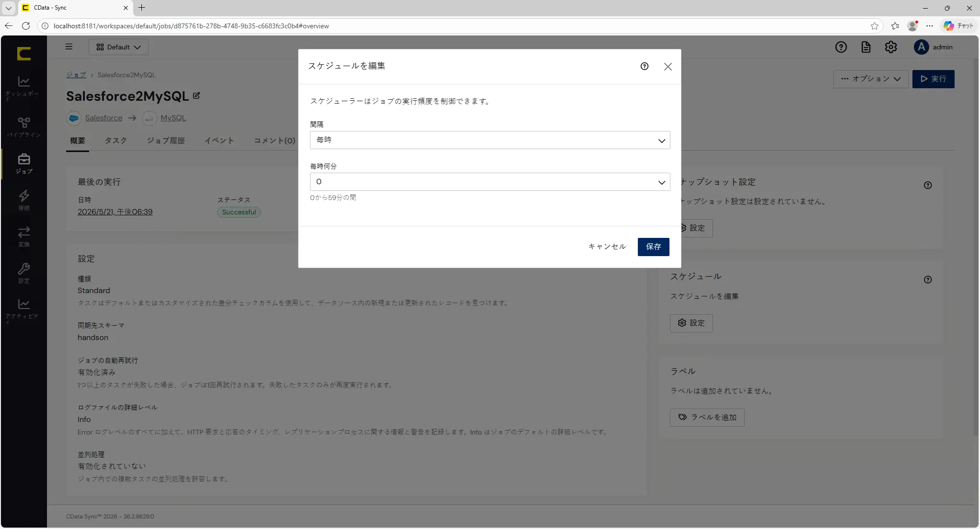Viewport: 980px width, 529px height.
Task: Click the 'handson' schema value
Action: click(x=93, y=338)
